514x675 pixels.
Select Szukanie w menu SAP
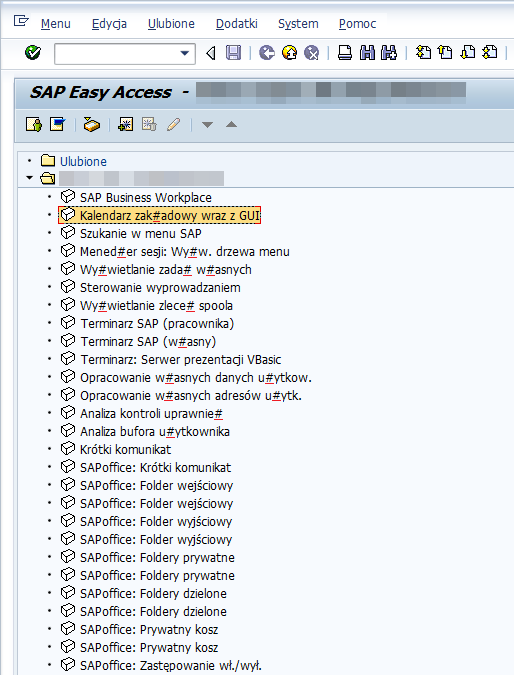coord(141,233)
